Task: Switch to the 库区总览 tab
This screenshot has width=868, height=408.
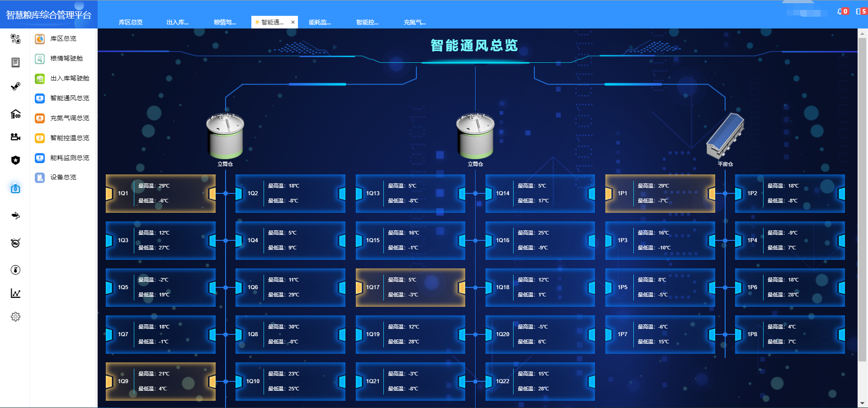Action: (131, 22)
